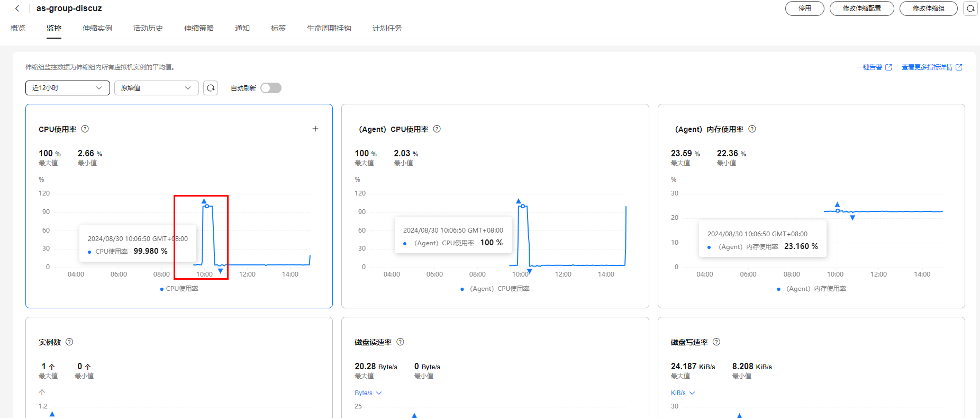Open the 标签 tab
980x418 pixels.
[x=278, y=28]
